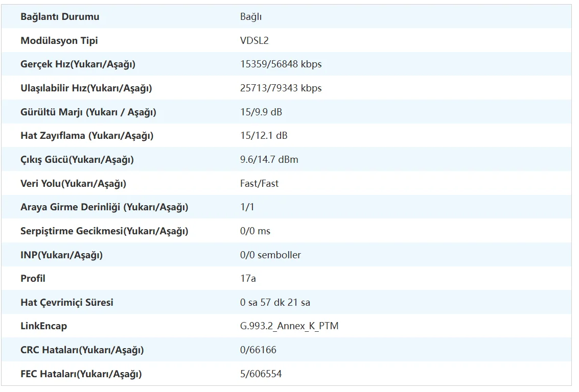Image resolution: width=579 pixels, height=392 pixels.
Task: Select the CRC errors value 0/66166
Action: (258, 350)
